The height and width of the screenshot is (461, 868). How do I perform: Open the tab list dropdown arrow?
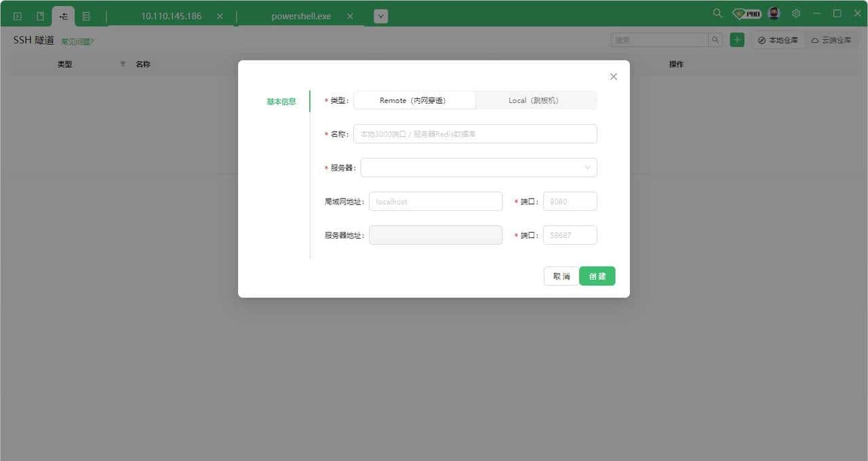click(380, 16)
